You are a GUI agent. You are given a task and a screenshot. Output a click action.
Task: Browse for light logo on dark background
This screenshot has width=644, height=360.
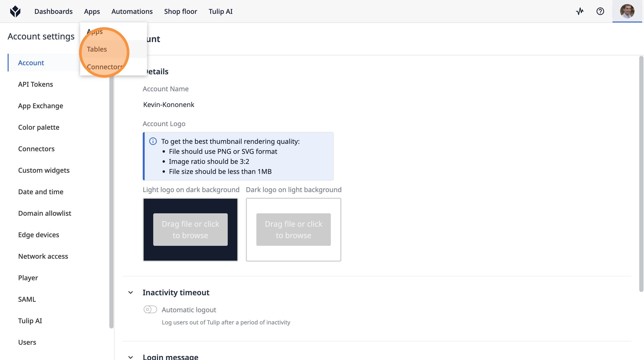pyautogui.click(x=190, y=229)
